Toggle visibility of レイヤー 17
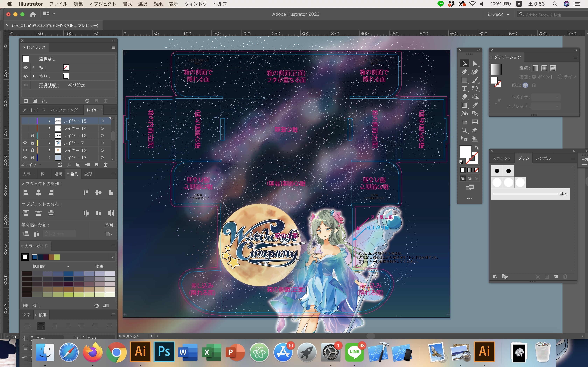The height and width of the screenshot is (367, 588). click(x=25, y=157)
